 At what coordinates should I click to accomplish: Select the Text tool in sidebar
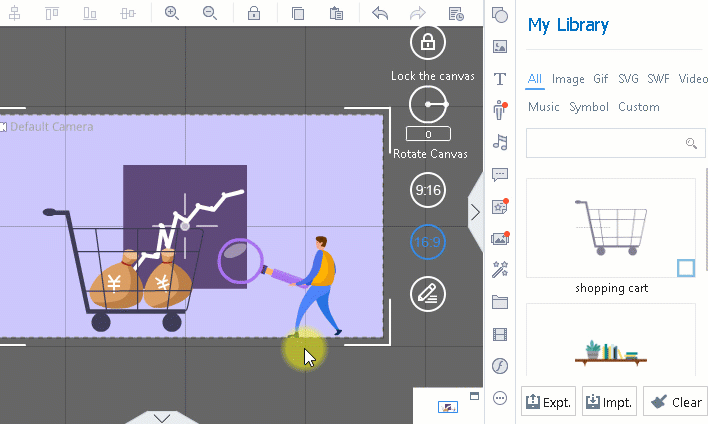(x=500, y=79)
